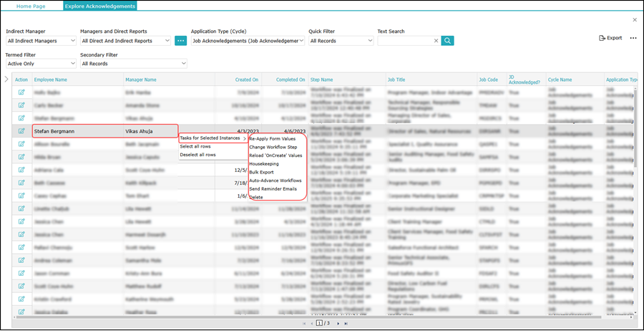The width and height of the screenshot is (644, 331).
Task: Open the Quick Filter dropdown
Action: pos(341,41)
